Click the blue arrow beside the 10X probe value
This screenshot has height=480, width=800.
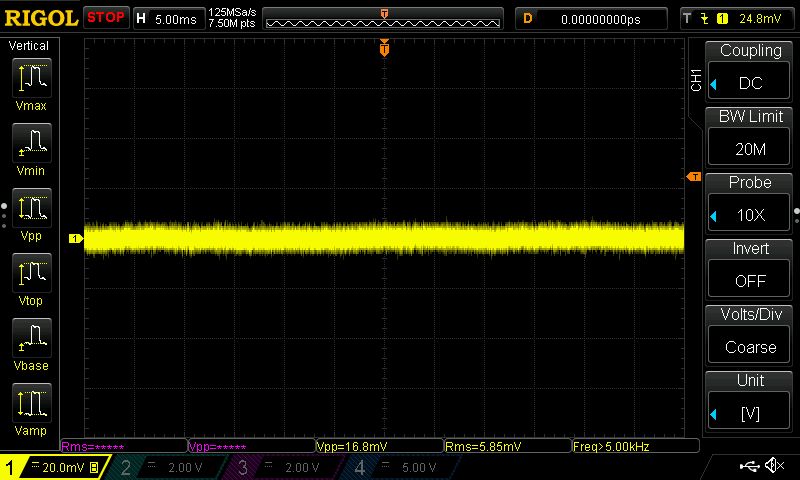pyautogui.click(x=714, y=216)
